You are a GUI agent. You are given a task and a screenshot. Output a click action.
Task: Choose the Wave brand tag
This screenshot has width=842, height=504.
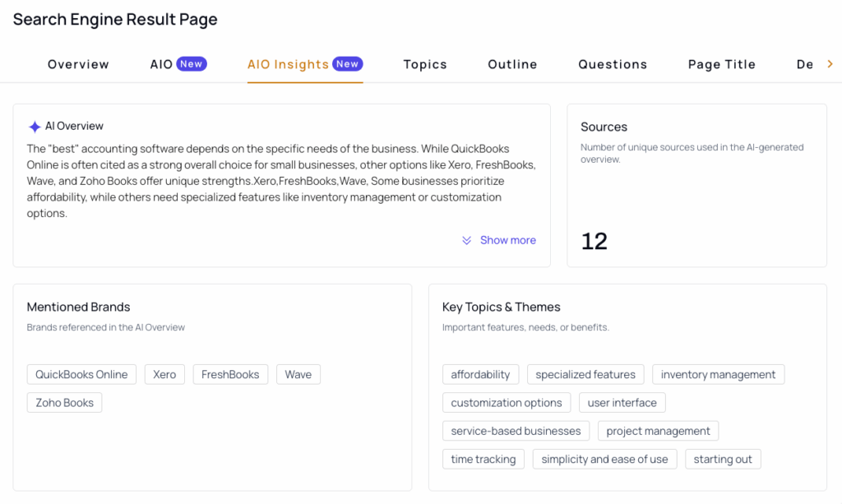pos(298,374)
